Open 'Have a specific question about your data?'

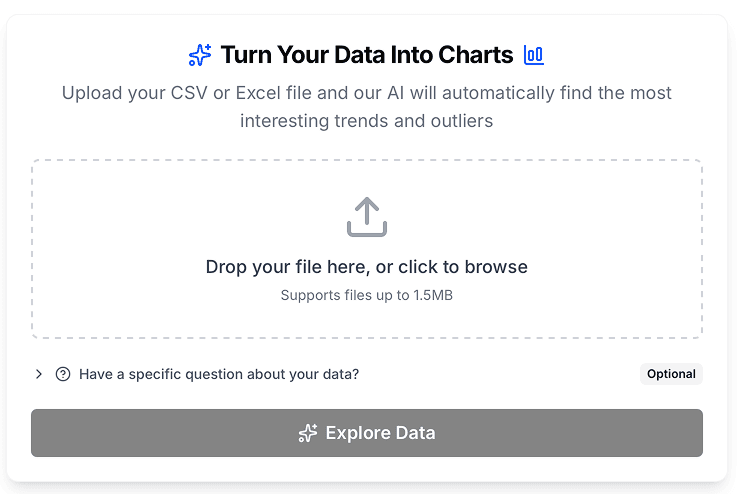coord(218,374)
